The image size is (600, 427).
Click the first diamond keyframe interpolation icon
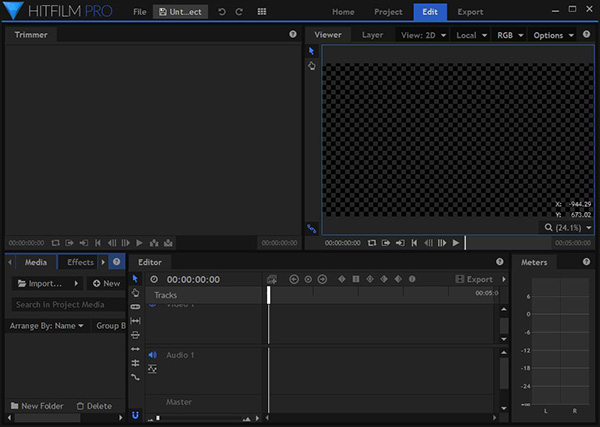[x=342, y=279]
